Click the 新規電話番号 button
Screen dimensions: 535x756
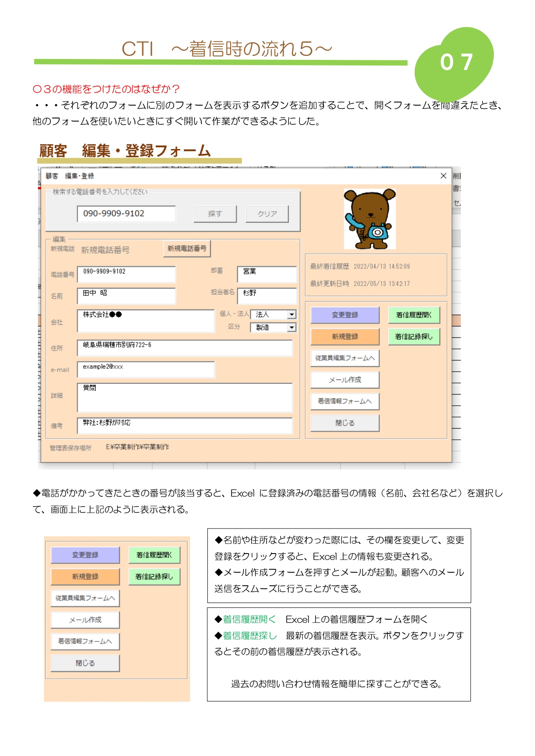click(x=187, y=249)
